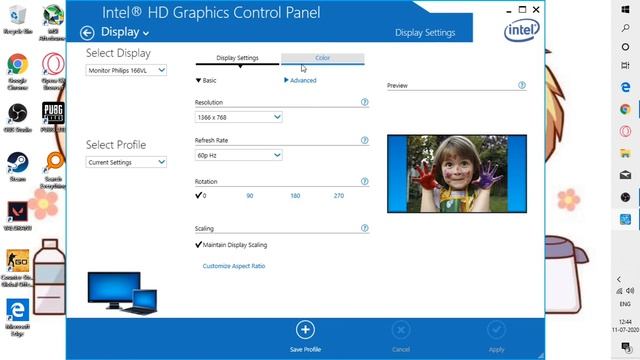
Task: Open the Intel Graphics taskbar icon
Action: [625, 219]
